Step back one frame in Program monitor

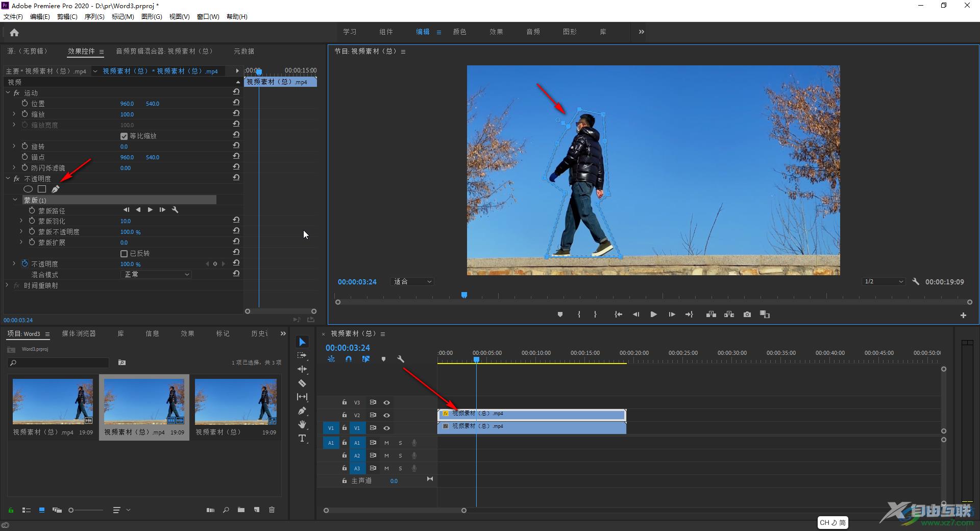[636, 315]
